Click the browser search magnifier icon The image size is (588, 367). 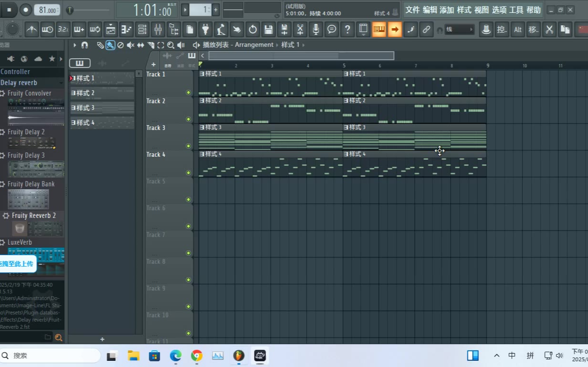(58, 337)
